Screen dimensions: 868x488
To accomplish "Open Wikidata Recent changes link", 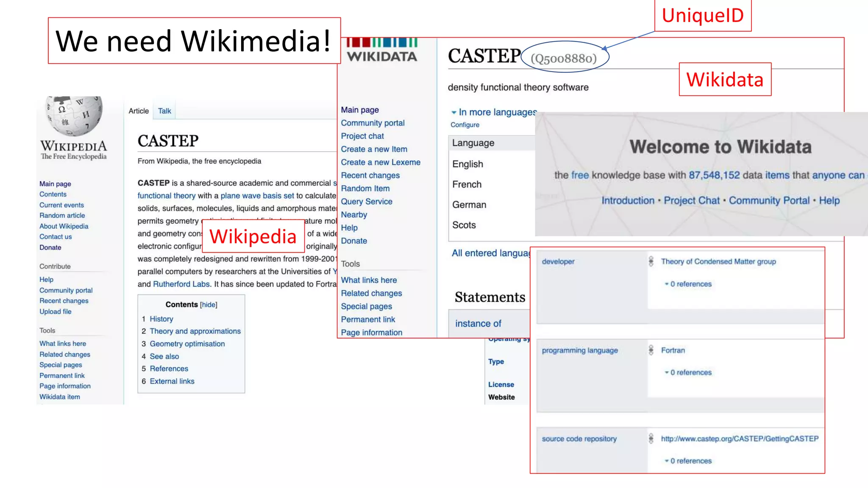I will 370,176.
